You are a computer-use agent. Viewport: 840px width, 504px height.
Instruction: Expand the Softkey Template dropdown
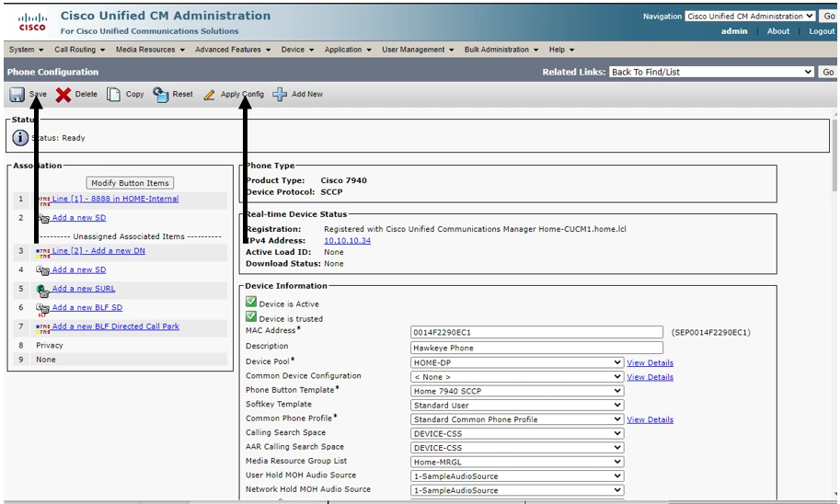coord(517,405)
